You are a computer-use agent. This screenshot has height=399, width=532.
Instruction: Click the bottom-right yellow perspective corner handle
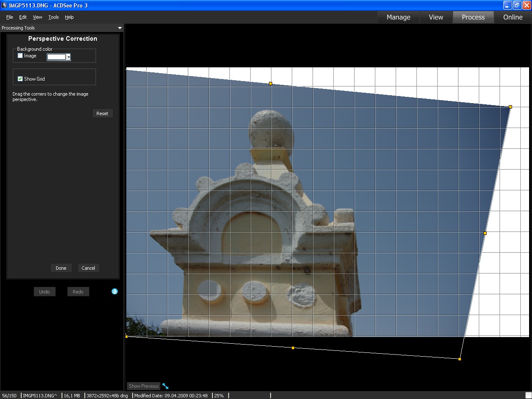[460, 359]
